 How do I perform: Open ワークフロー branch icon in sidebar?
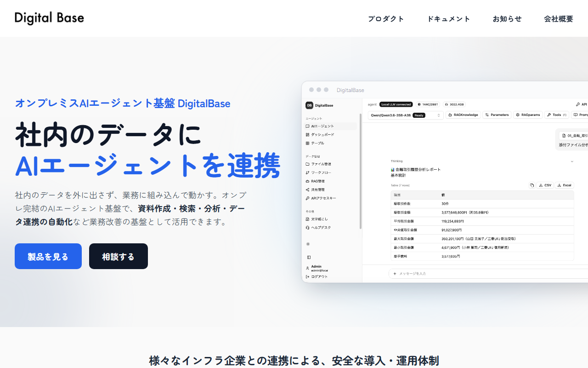point(307,172)
